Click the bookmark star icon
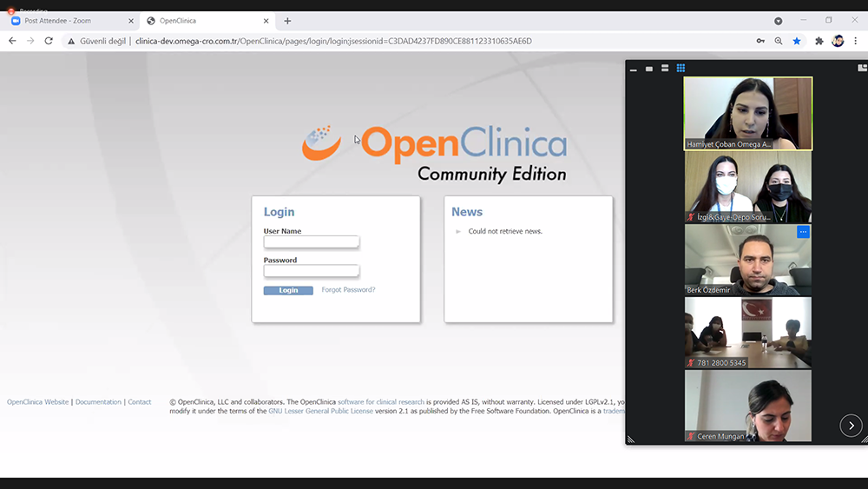The height and width of the screenshot is (489, 868). click(x=797, y=41)
